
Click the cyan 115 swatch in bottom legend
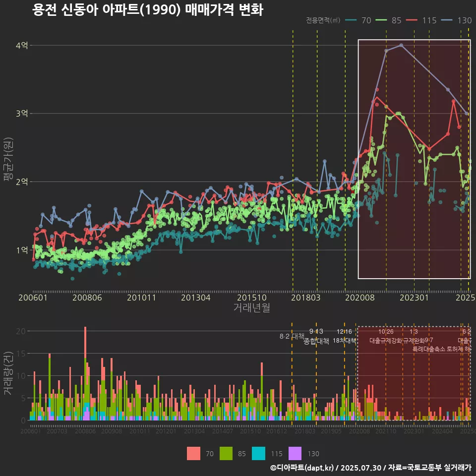click(258, 454)
